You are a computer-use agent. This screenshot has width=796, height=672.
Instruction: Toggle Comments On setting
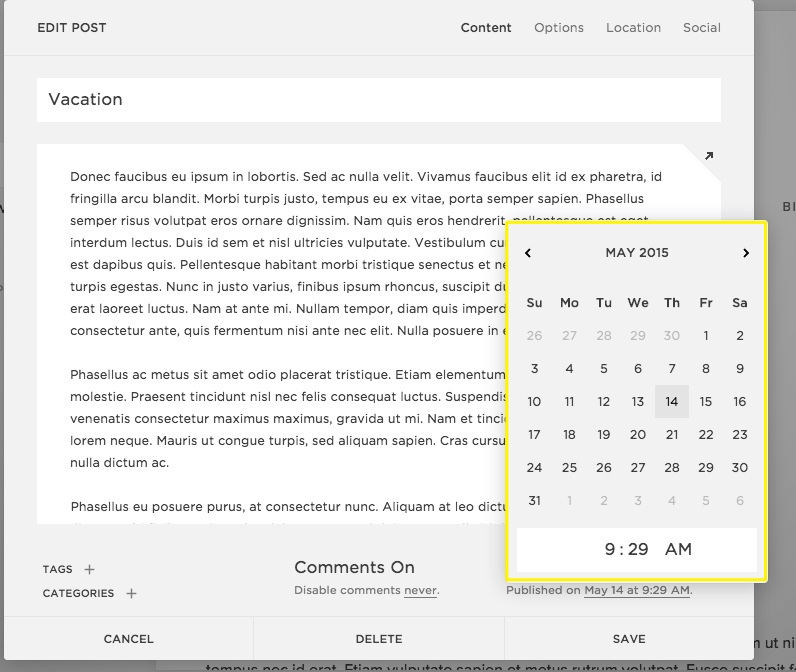pos(354,567)
